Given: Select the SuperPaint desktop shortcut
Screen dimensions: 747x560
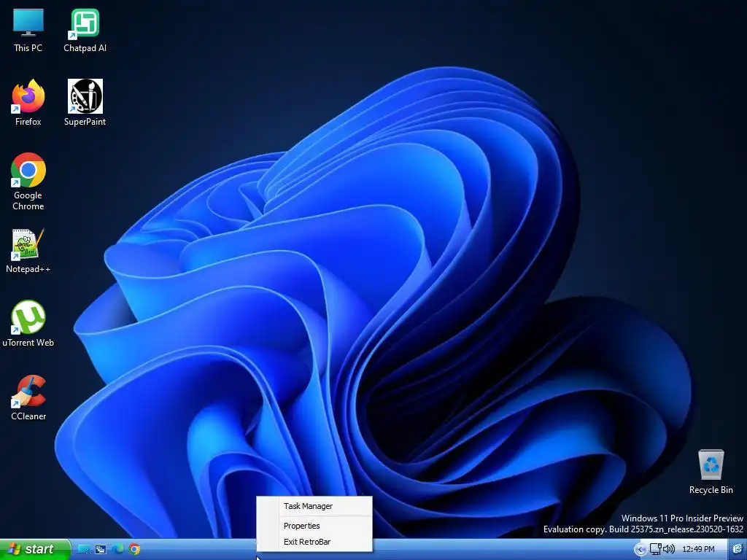Looking at the screenshot, I should pyautogui.click(x=85, y=103).
